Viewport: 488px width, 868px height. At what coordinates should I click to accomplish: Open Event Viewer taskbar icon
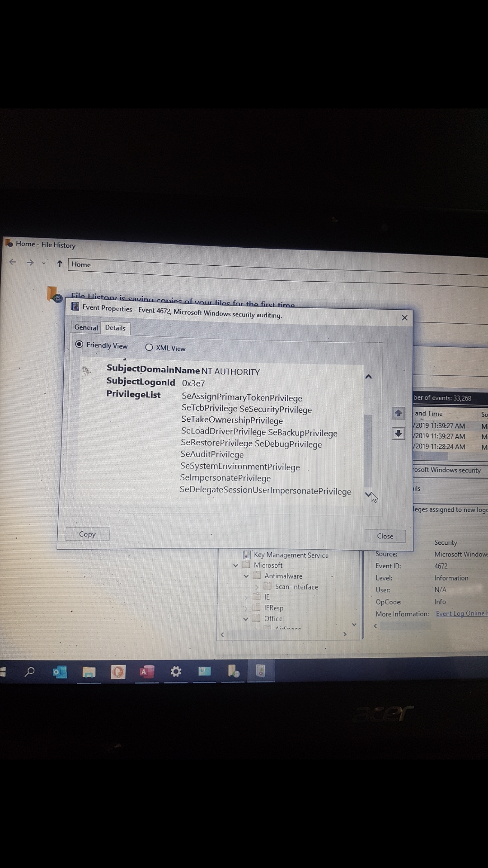[x=261, y=671]
